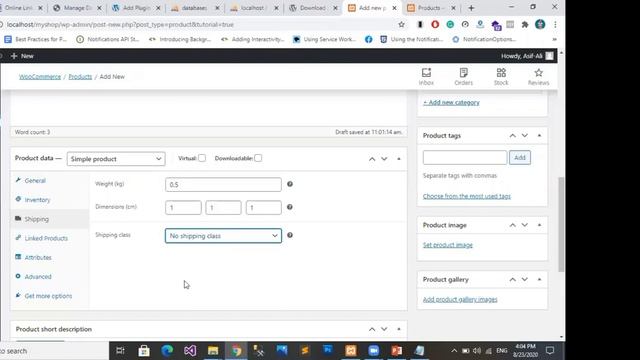Click the Set product image link

point(448,245)
